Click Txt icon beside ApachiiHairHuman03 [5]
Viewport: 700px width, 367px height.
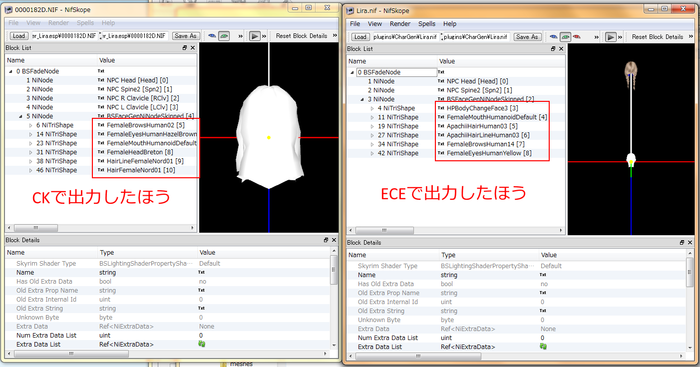[x=441, y=126]
